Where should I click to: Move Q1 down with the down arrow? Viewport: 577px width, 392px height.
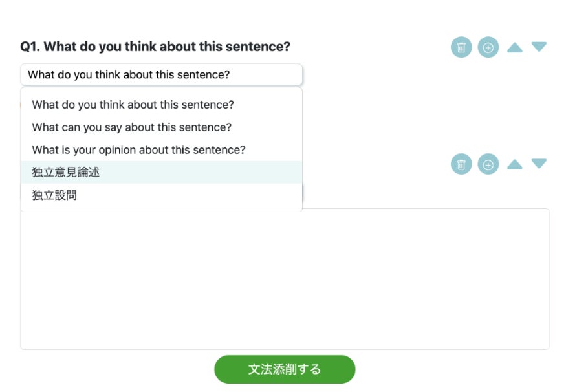pyautogui.click(x=539, y=47)
